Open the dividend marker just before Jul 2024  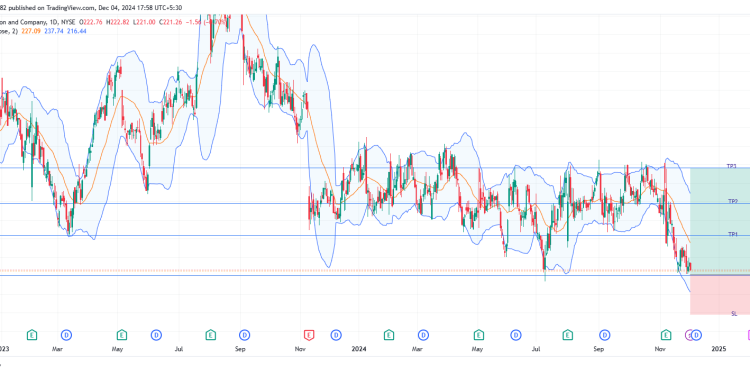(x=516, y=334)
